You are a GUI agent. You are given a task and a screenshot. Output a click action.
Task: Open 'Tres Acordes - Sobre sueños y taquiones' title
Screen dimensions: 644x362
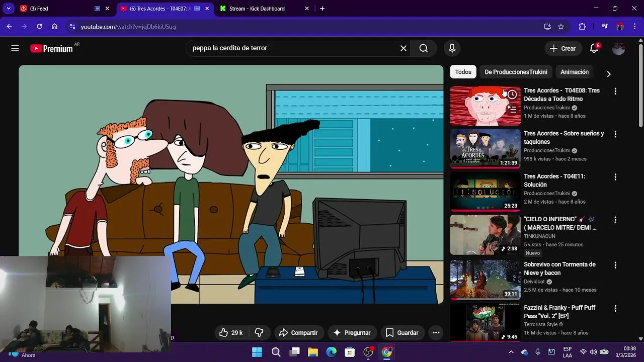(x=564, y=138)
